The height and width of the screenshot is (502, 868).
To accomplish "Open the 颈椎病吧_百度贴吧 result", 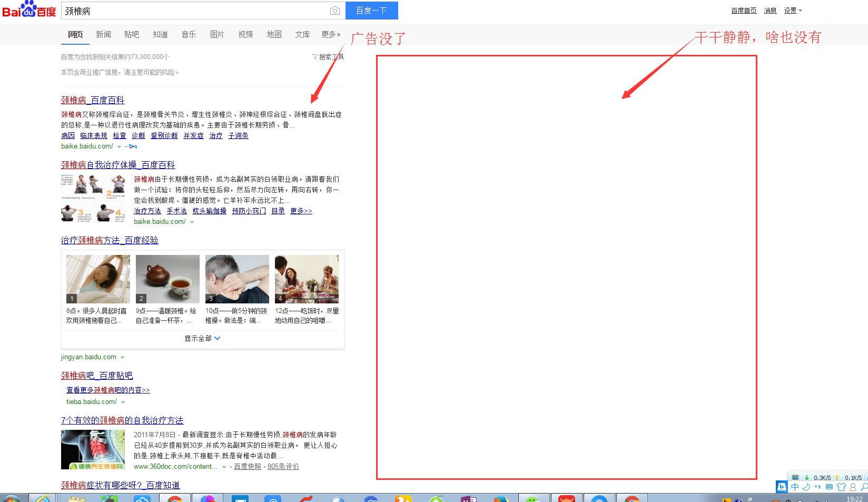I will point(97,376).
